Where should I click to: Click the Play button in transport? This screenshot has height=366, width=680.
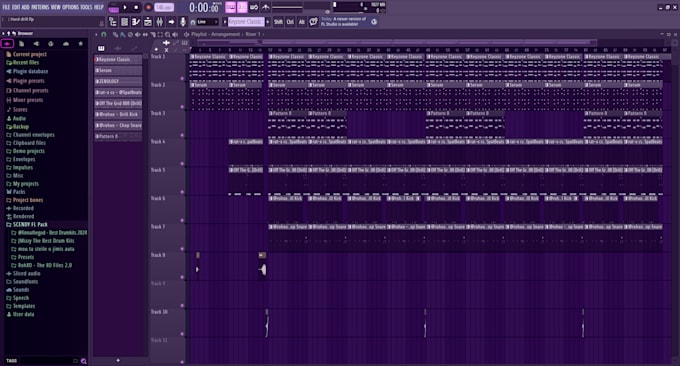(x=125, y=7)
